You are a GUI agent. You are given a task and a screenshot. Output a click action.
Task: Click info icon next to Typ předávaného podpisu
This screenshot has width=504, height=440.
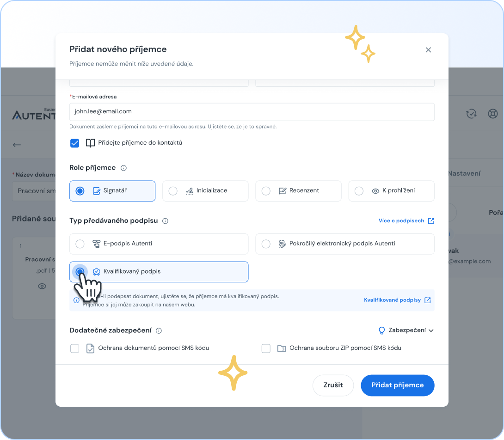(165, 221)
